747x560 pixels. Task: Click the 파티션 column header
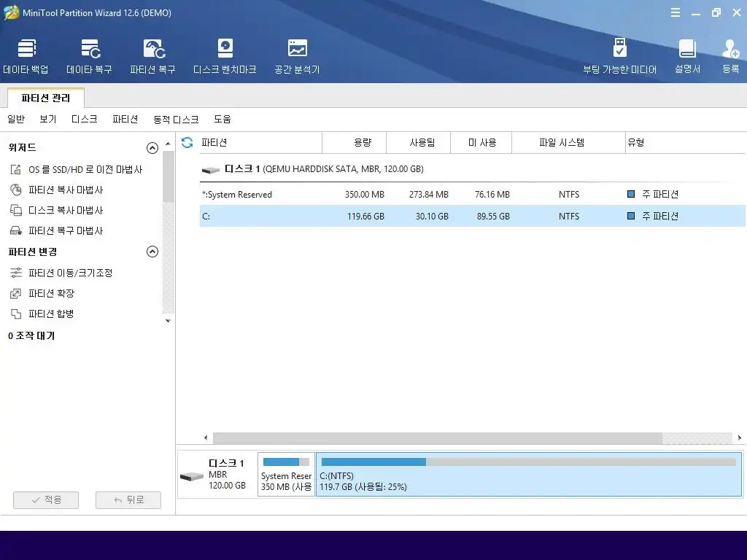coord(261,142)
